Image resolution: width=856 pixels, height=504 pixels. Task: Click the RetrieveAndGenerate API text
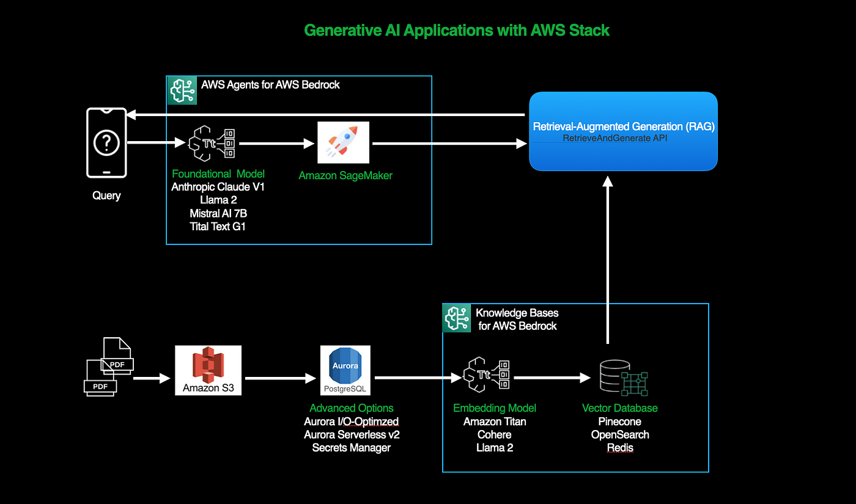615,139
